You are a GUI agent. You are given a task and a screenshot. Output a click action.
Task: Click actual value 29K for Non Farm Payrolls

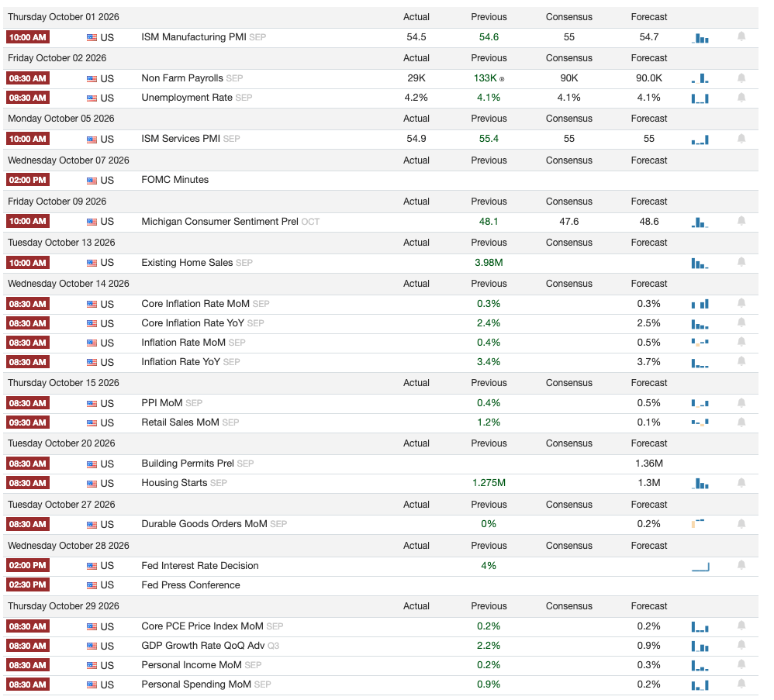coord(416,78)
